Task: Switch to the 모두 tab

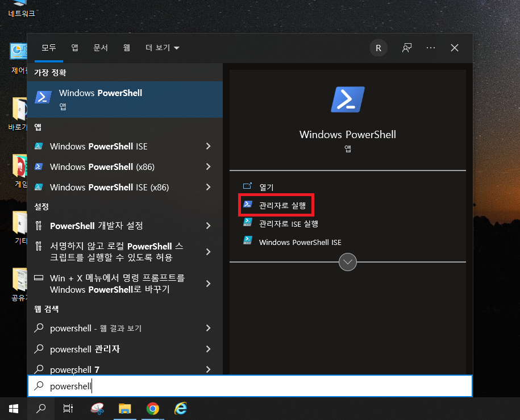Action: point(49,48)
